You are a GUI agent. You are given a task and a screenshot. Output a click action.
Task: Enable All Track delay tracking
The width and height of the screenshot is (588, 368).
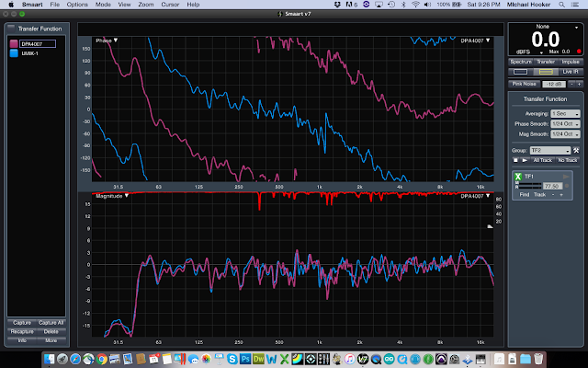tap(543, 160)
